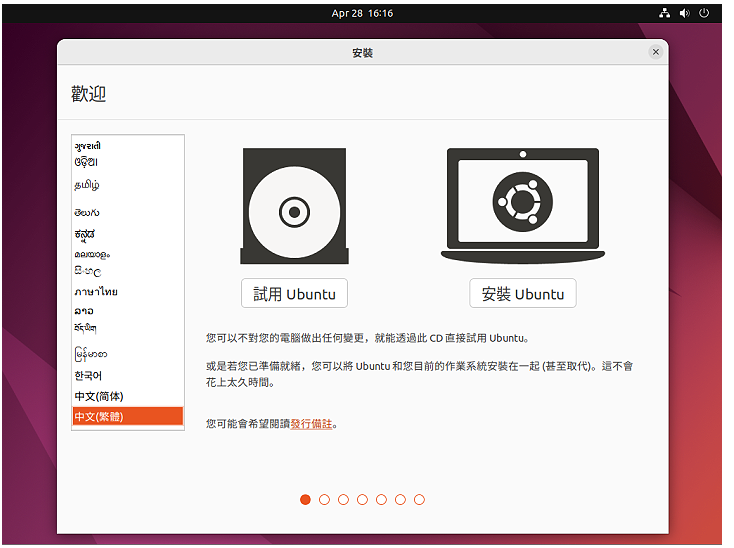
Task: Click the first filled progress dot
Action: click(305, 500)
